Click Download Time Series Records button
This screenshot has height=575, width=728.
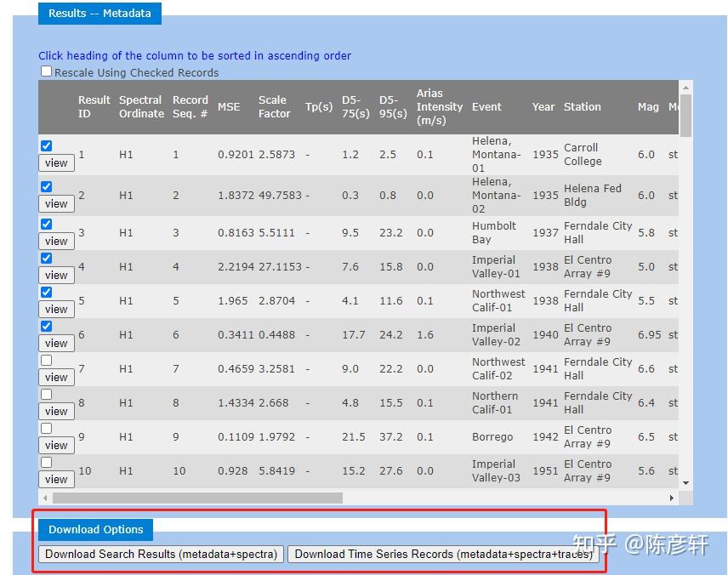[x=444, y=554]
